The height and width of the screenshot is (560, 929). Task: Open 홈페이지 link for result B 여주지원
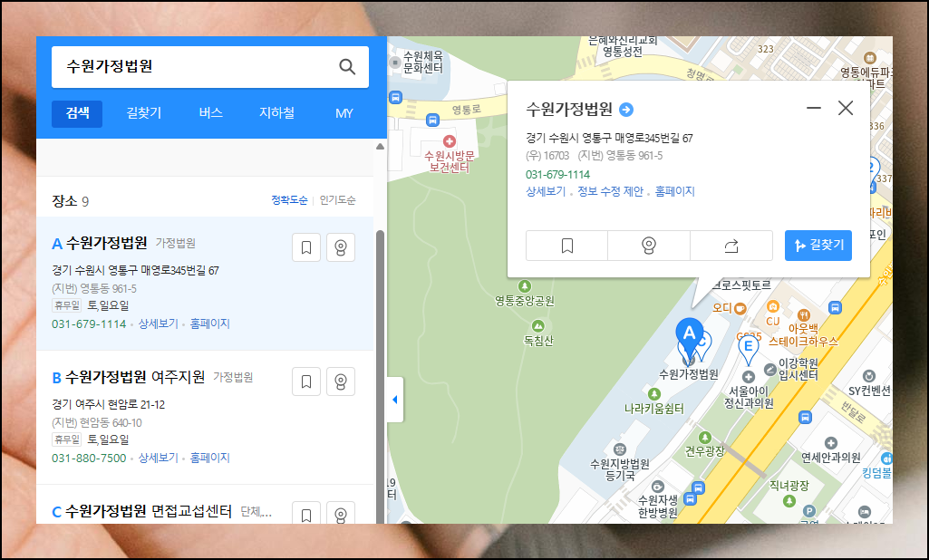coord(209,459)
